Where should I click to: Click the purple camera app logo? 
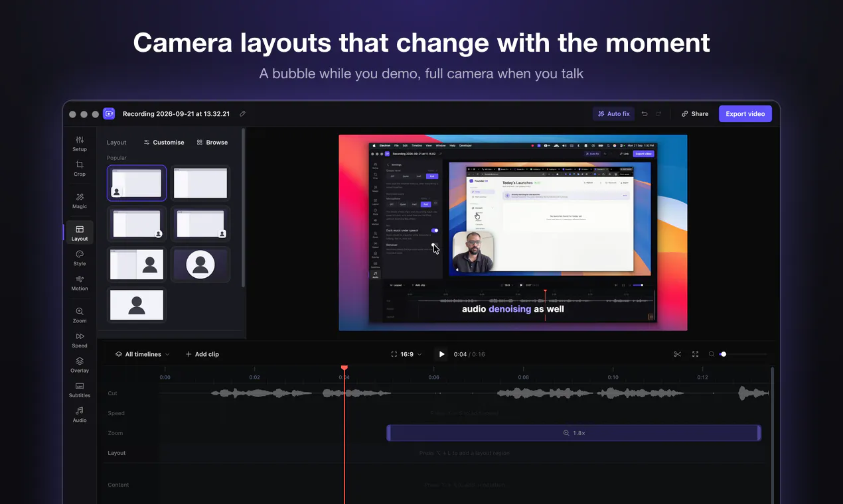[109, 113]
